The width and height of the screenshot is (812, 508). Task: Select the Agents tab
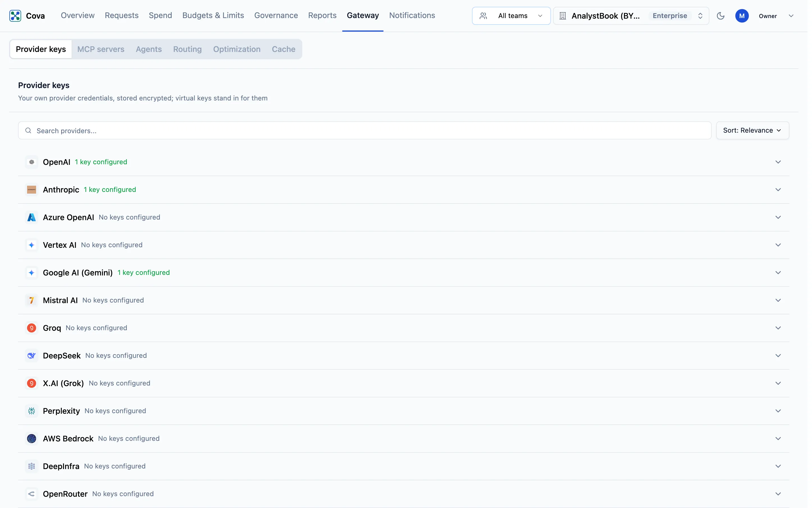pos(149,49)
